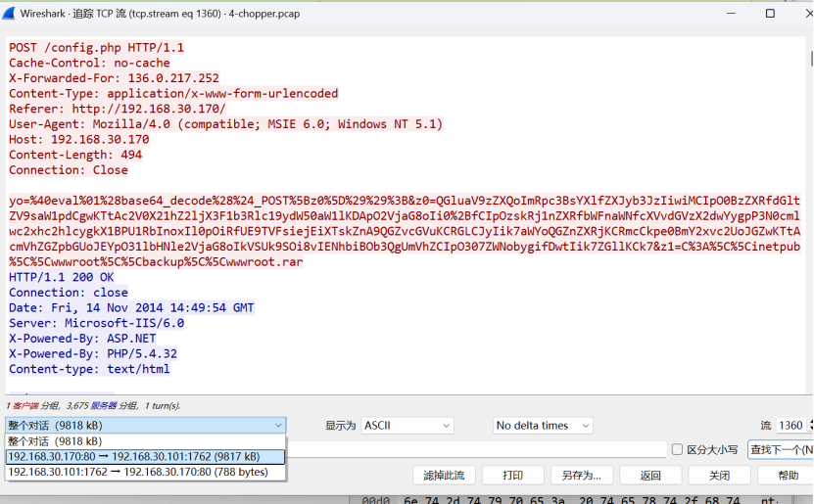Click the red Connection: Close request line

click(x=69, y=170)
